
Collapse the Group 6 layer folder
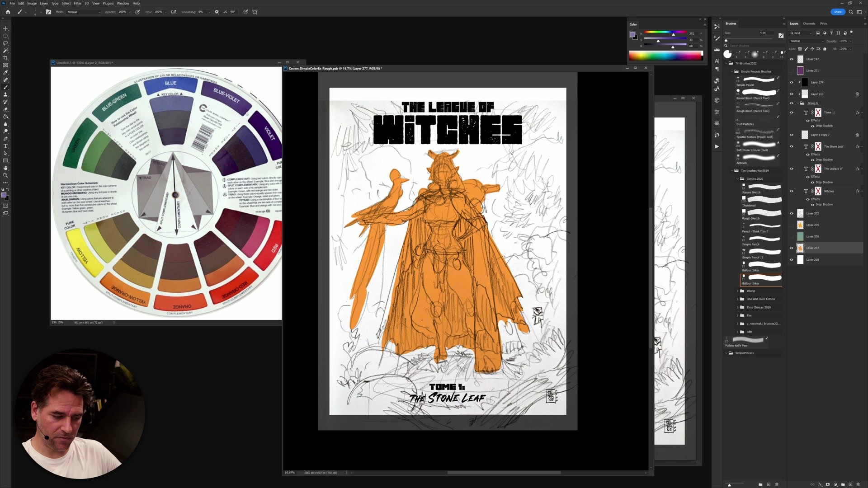point(797,103)
